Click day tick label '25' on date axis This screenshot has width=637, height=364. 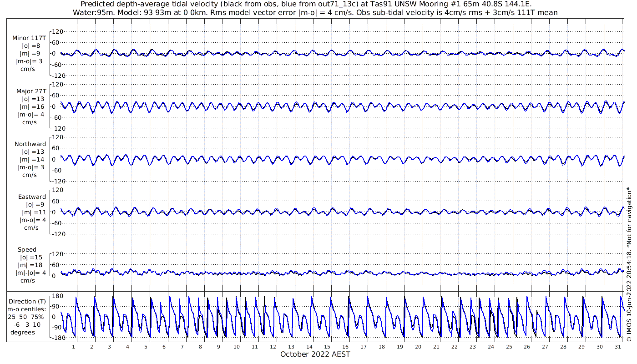tap(509, 347)
